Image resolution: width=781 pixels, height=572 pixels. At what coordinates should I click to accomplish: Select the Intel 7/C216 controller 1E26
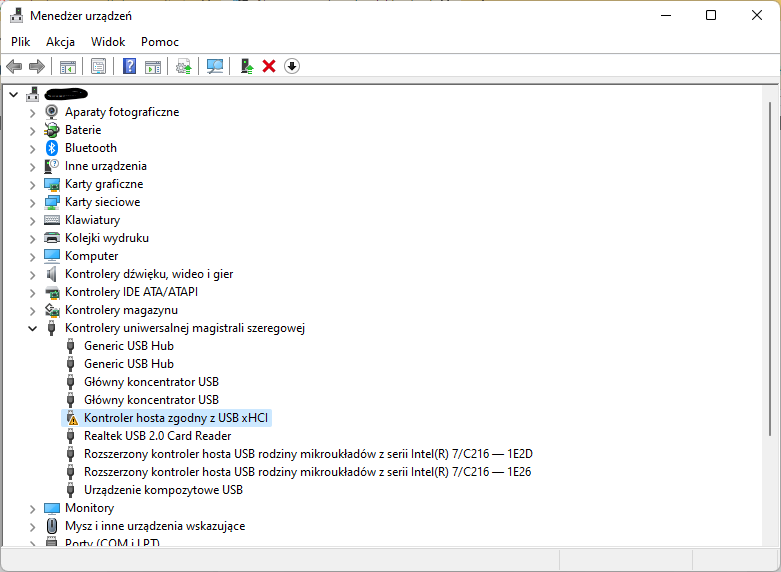click(307, 472)
